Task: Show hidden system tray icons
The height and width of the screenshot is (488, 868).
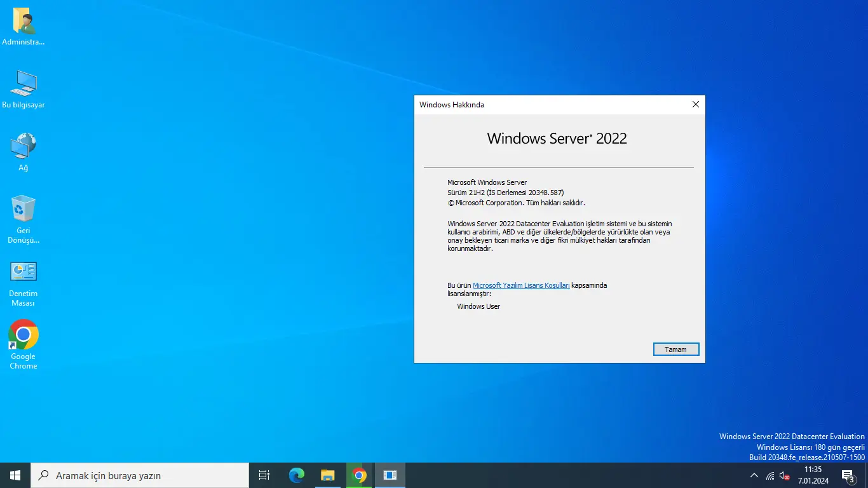Action: point(754,475)
